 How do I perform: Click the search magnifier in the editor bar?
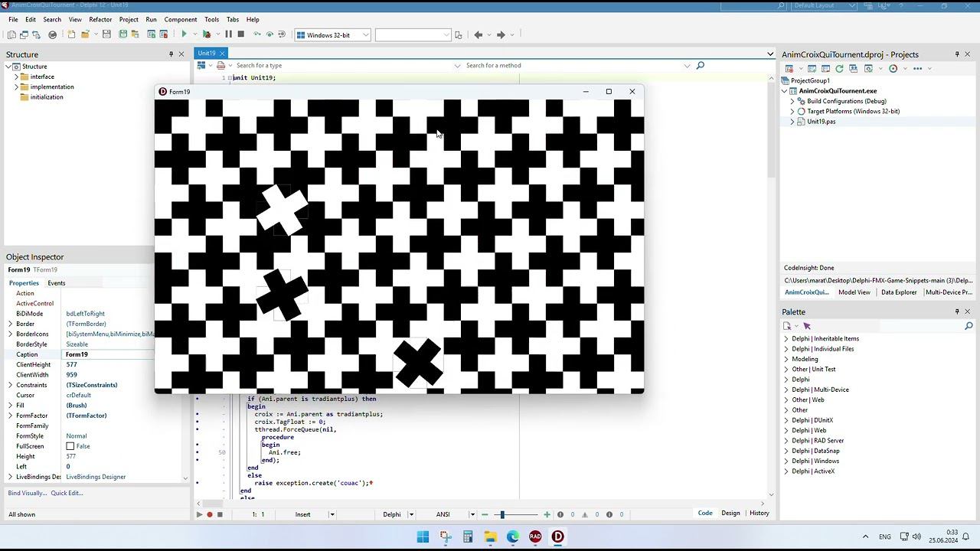700,66
